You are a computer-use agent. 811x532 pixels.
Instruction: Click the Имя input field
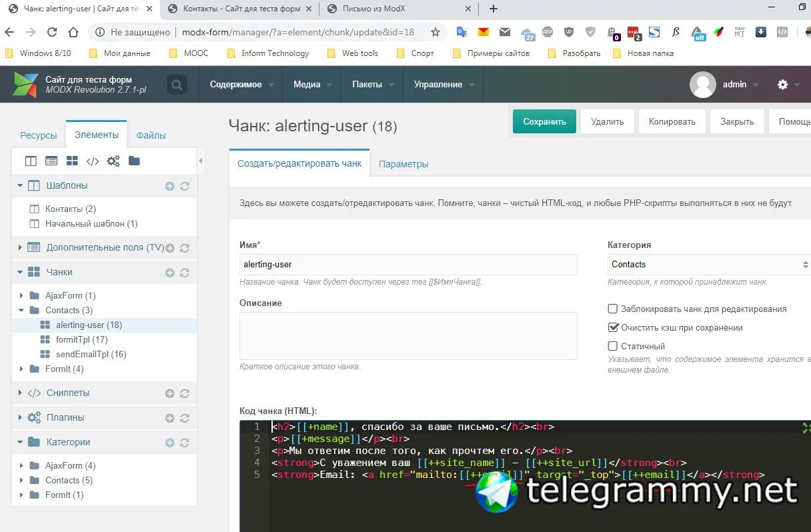point(408,264)
